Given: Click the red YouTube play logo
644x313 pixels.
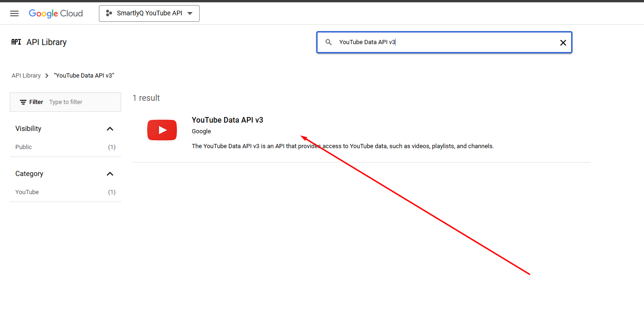Looking at the screenshot, I should [162, 130].
